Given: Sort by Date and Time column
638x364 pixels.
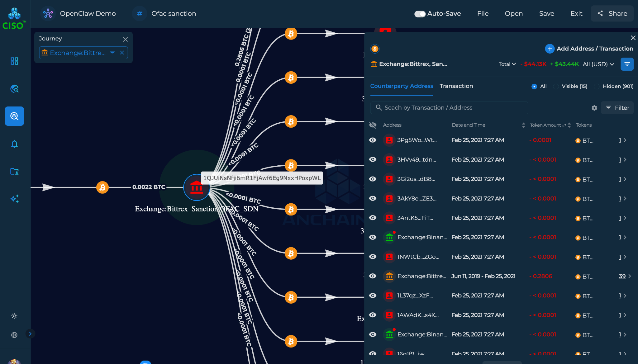Looking at the screenshot, I should click(523, 125).
